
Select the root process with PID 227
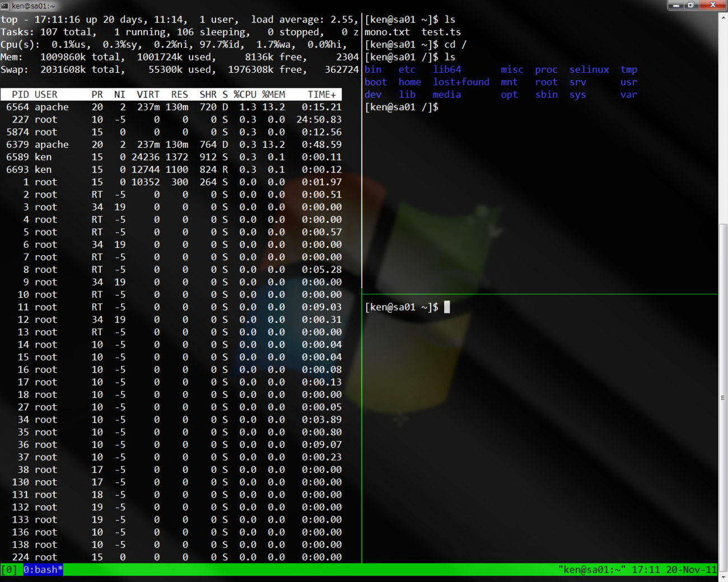click(x=171, y=120)
